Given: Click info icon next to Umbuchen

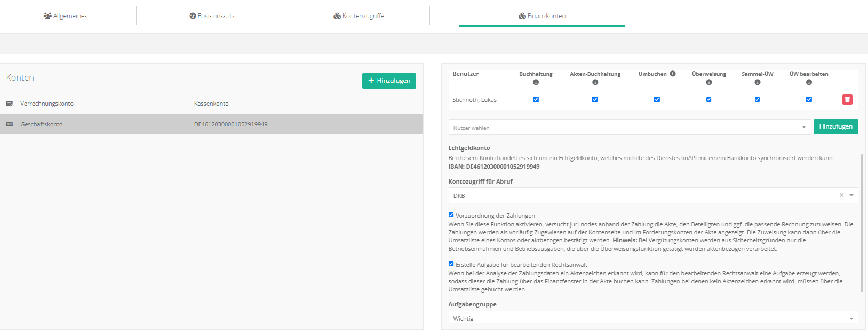Looking at the screenshot, I should [673, 74].
